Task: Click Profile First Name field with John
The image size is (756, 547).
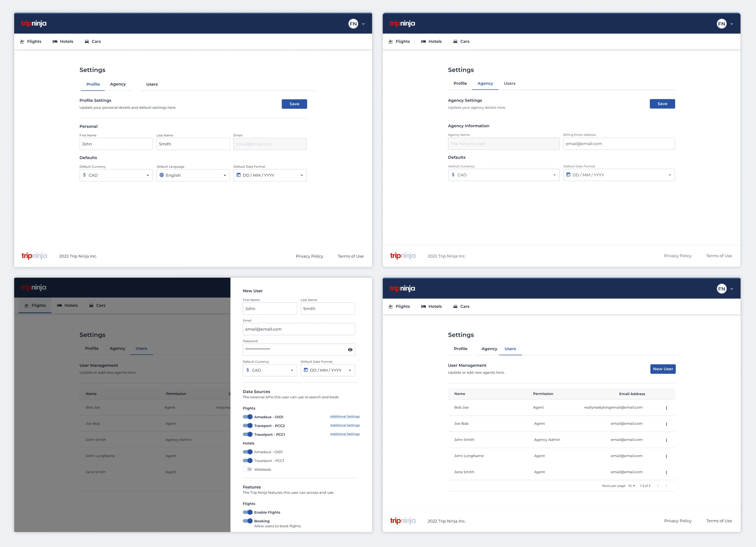Action: tap(116, 144)
